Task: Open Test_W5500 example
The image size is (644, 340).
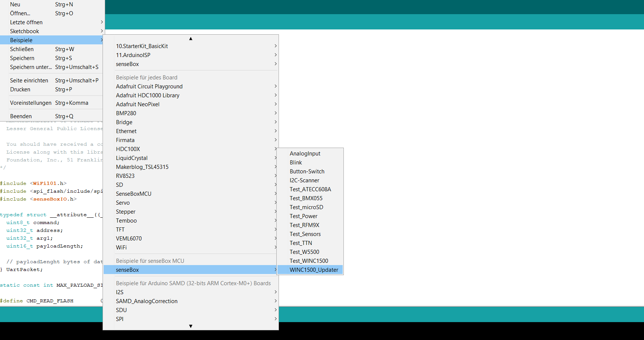Action: point(310,252)
